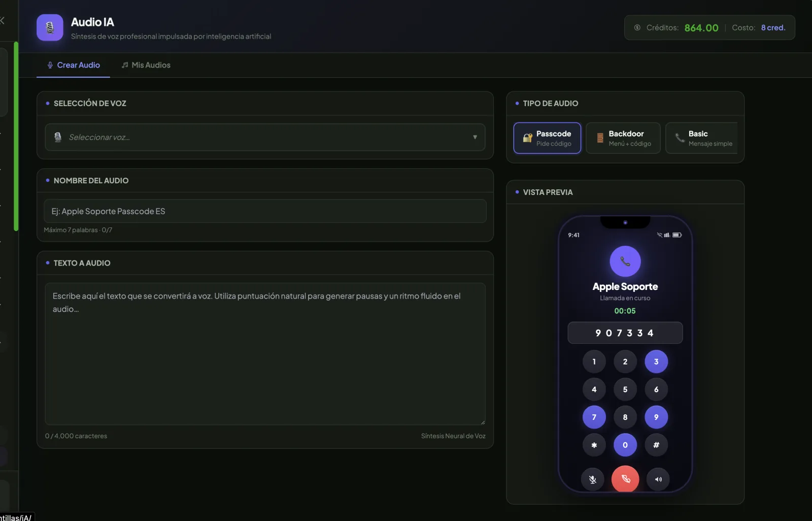Tap keypad digit 4
This screenshot has width=812, height=521.
594,389
